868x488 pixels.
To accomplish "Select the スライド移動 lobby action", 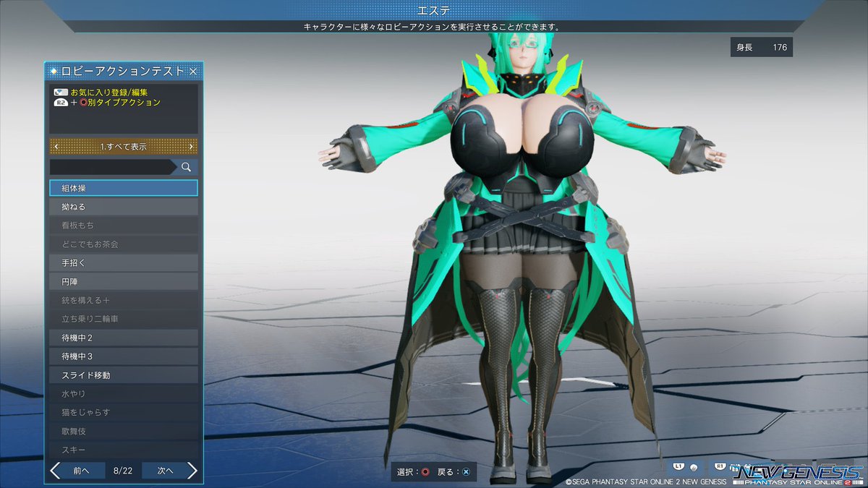I will (x=124, y=375).
